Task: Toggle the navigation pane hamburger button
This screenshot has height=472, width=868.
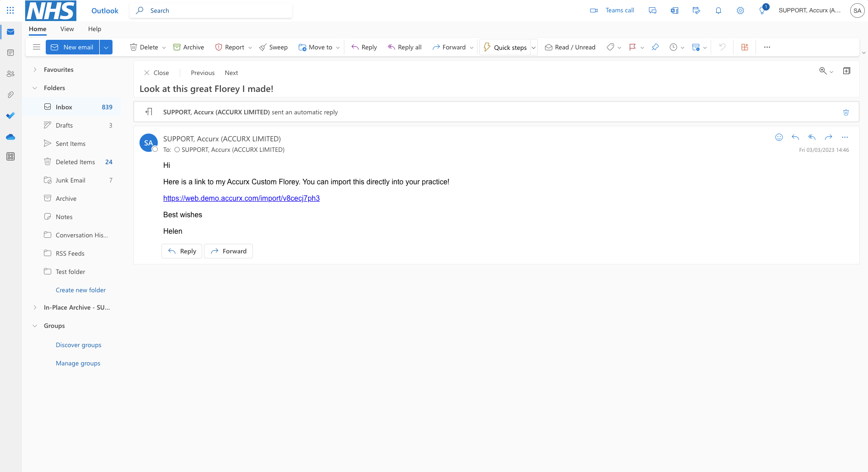Action: (37, 47)
